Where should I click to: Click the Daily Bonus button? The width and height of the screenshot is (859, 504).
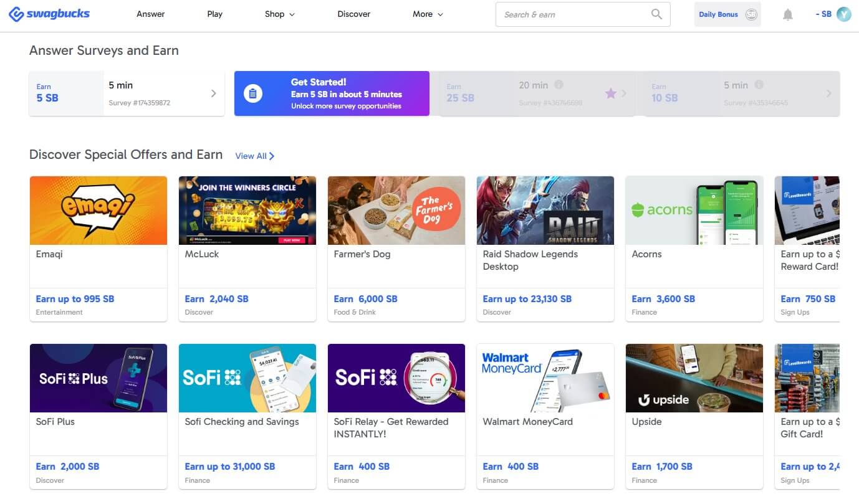pos(727,14)
